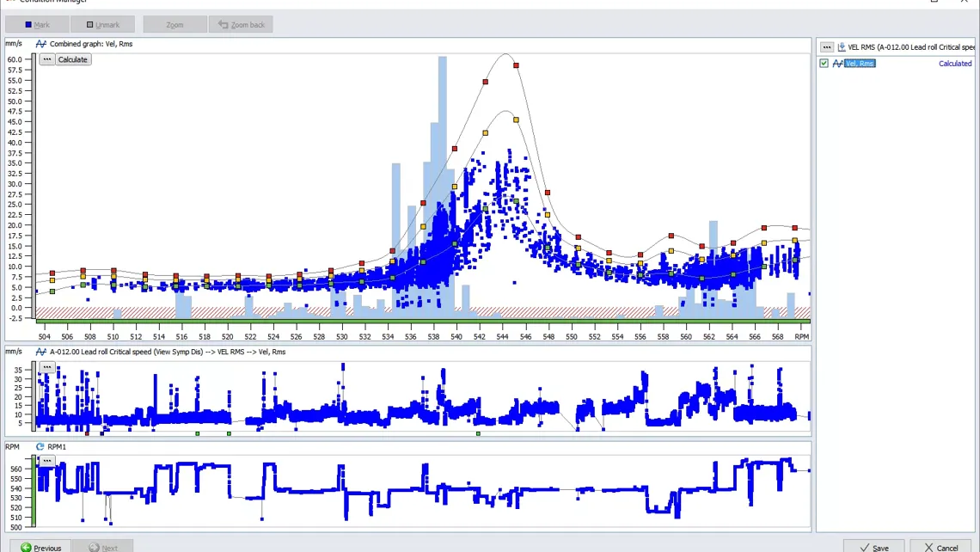
Task: Click Zoom back in the toolbar
Action: 242,24
